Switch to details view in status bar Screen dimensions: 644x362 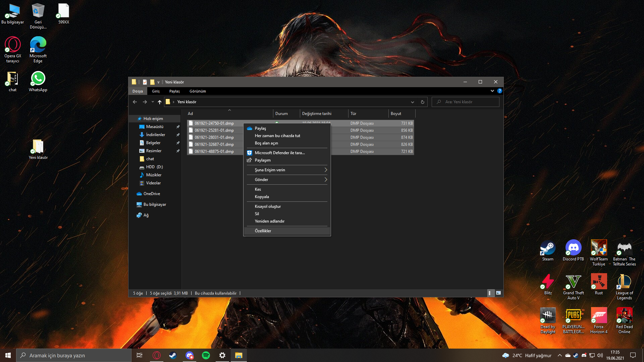[490, 293]
